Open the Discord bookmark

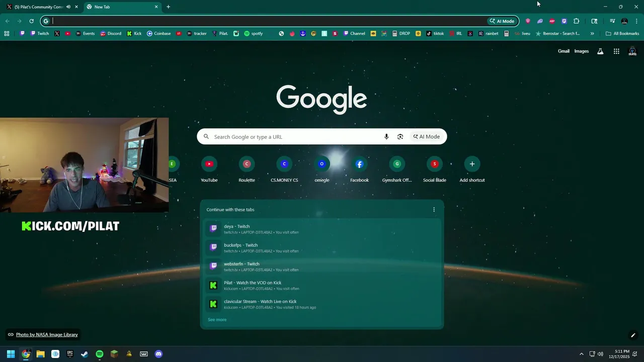111,34
